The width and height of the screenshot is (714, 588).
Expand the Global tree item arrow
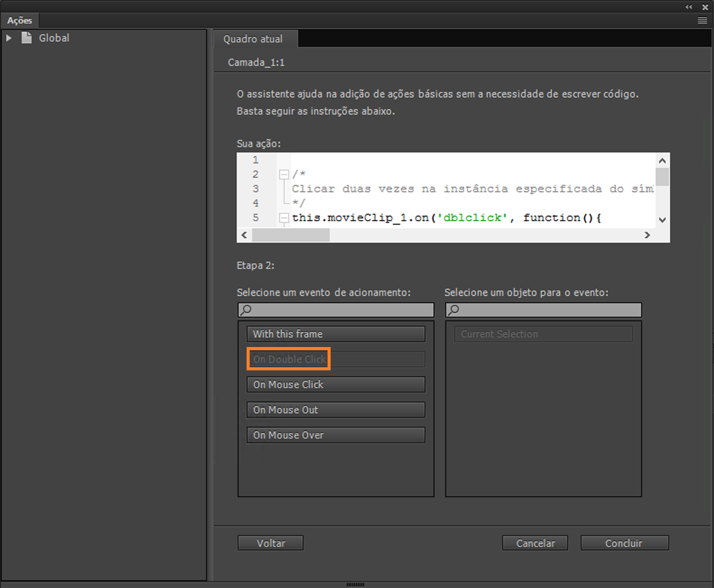click(x=9, y=38)
